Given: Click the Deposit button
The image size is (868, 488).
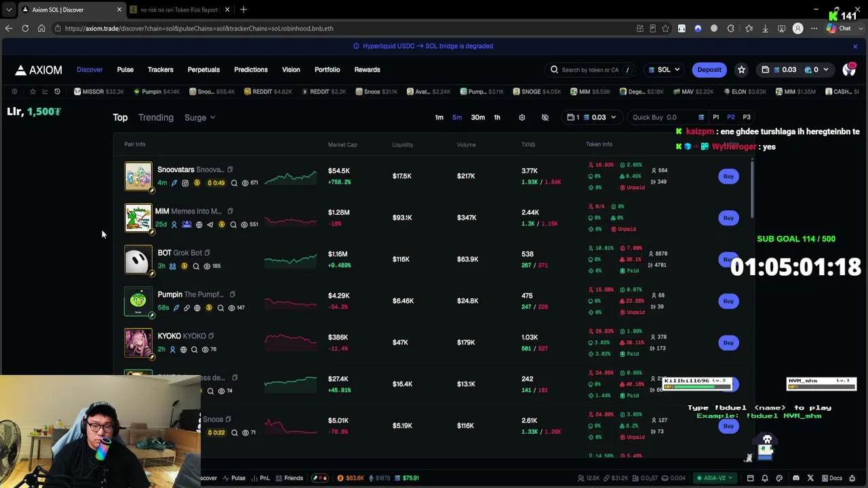Looking at the screenshot, I should pos(709,70).
